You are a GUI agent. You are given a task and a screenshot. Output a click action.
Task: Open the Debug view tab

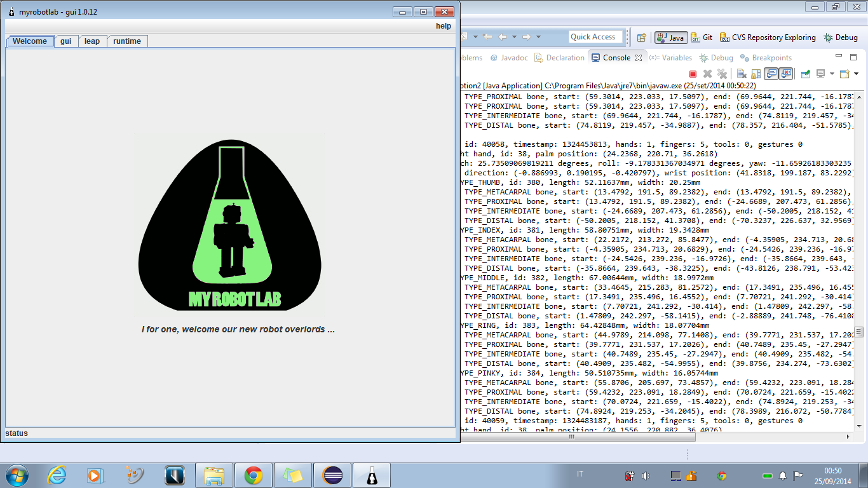[715, 58]
